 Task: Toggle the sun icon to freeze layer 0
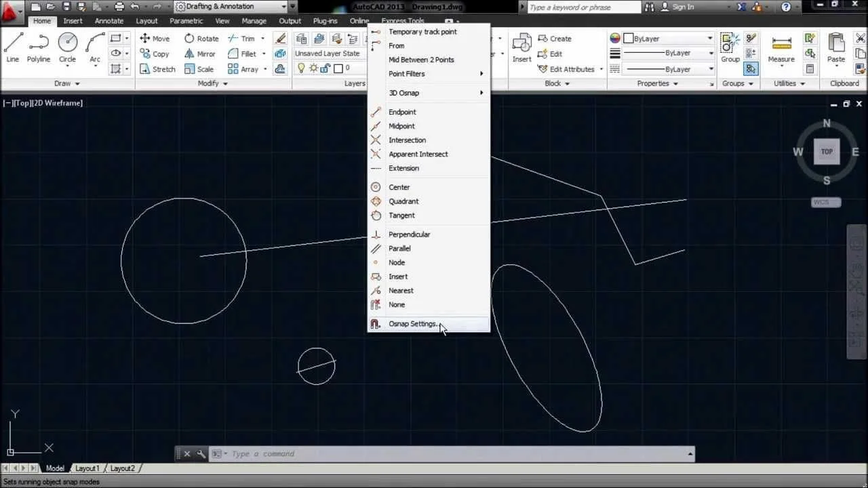312,68
